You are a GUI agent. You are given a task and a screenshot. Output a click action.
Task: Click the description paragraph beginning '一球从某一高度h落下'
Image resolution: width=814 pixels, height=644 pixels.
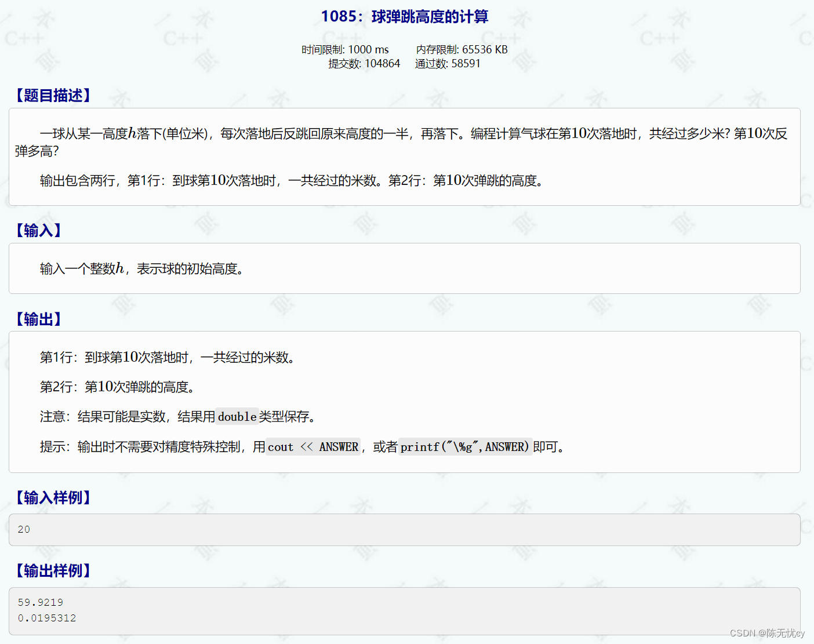pos(401,142)
